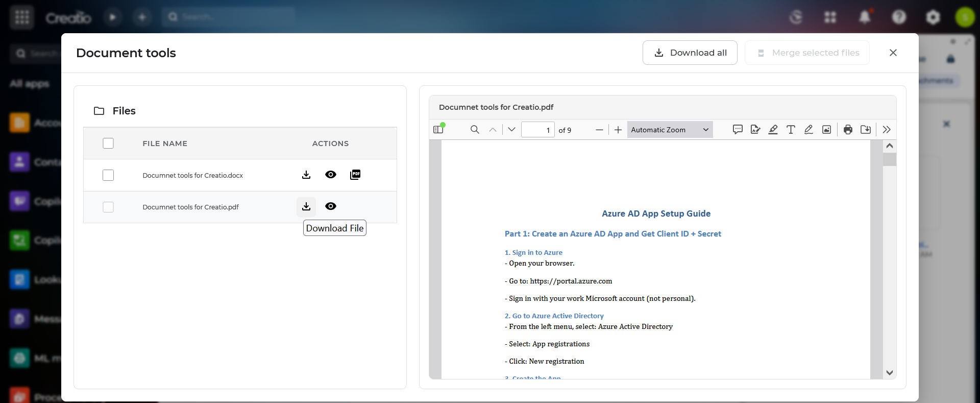This screenshot has height=403, width=980.
Task: Close the Document tools dialog
Action: point(893,53)
